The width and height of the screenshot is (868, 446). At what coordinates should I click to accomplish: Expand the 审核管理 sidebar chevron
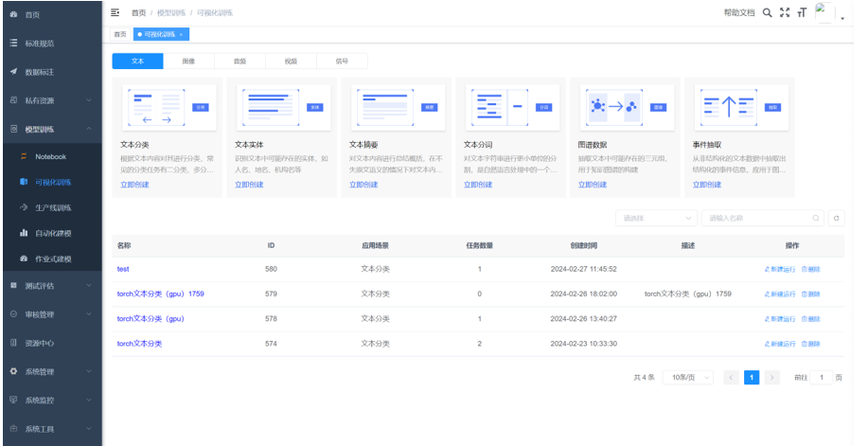click(x=89, y=314)
